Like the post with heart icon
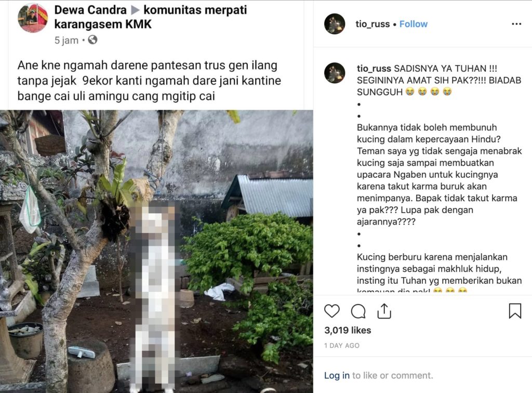 pos(331,311)
